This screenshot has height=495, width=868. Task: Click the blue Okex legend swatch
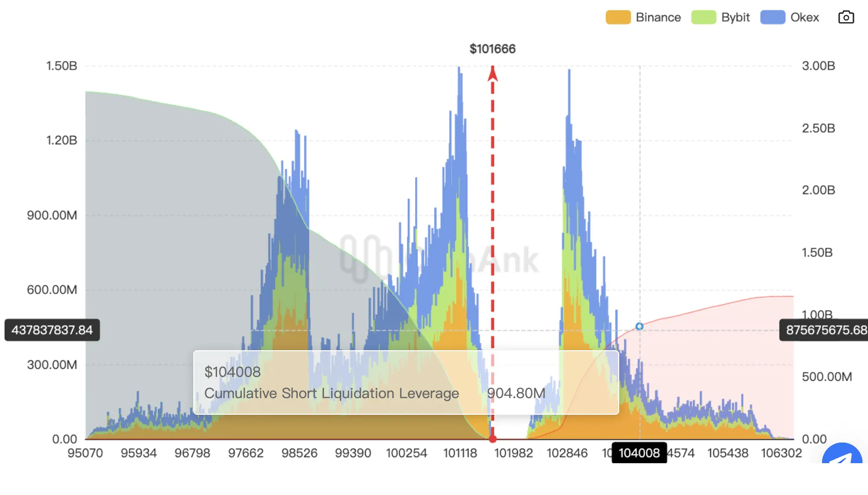point(773,17)
